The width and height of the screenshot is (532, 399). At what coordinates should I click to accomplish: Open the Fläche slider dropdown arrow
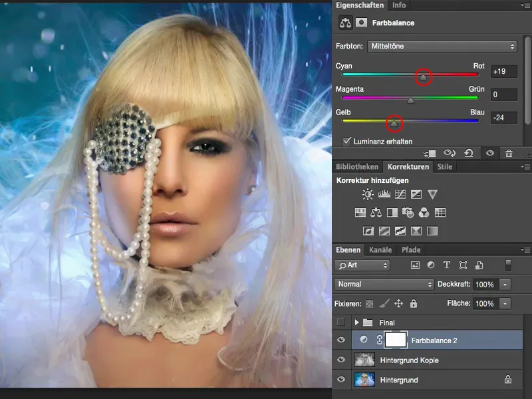pos(505,304)
